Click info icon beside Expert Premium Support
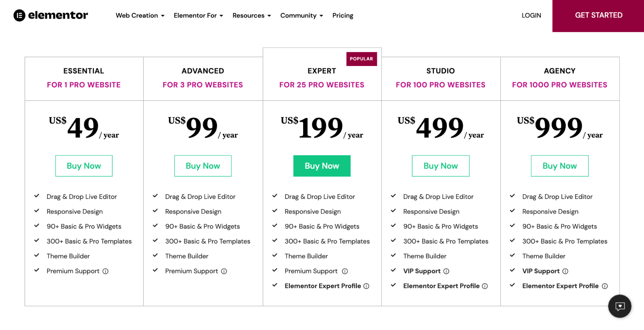 (345, 271)
